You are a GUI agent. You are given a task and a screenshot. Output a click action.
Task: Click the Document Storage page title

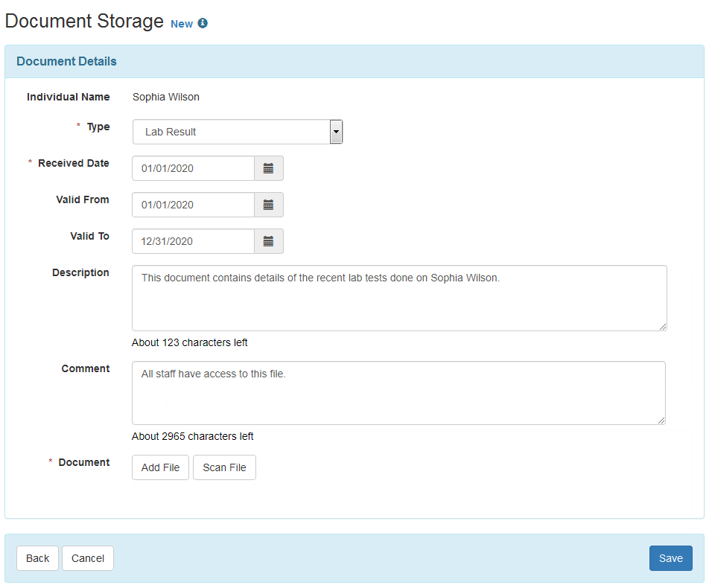83,21
